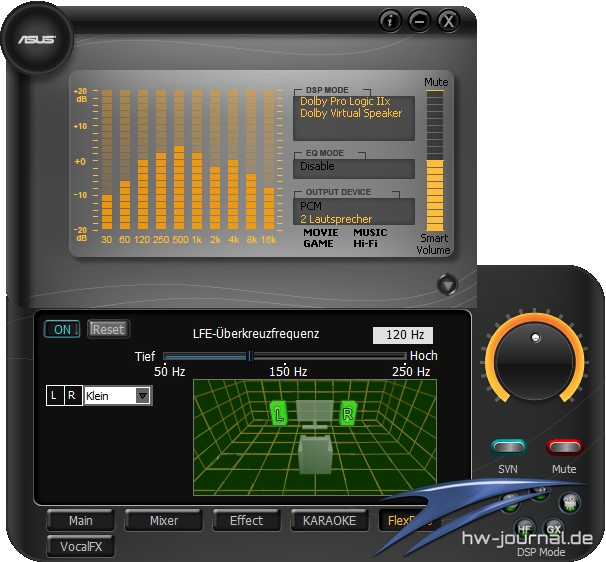
Task: Click the MOVIE mode indicator
Action: 320,233
